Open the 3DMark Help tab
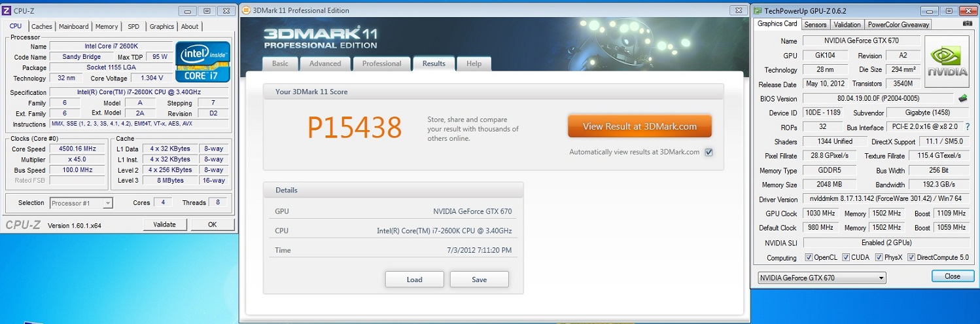 474,63
